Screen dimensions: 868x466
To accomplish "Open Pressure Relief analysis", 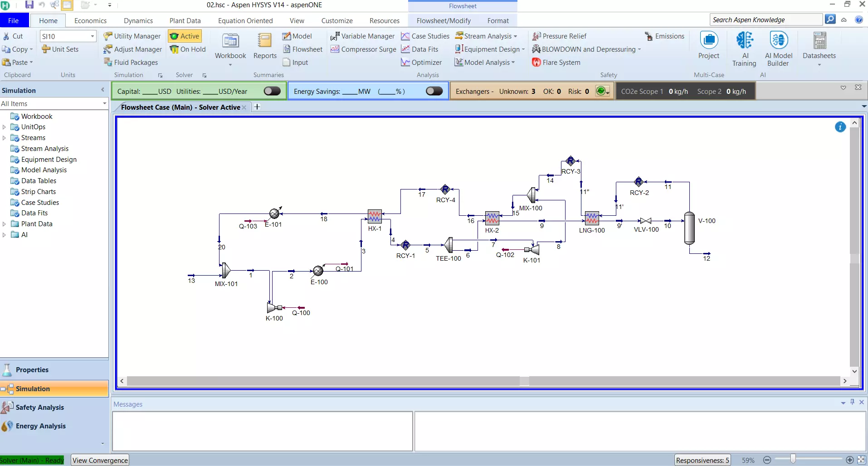I will (559, 36).
